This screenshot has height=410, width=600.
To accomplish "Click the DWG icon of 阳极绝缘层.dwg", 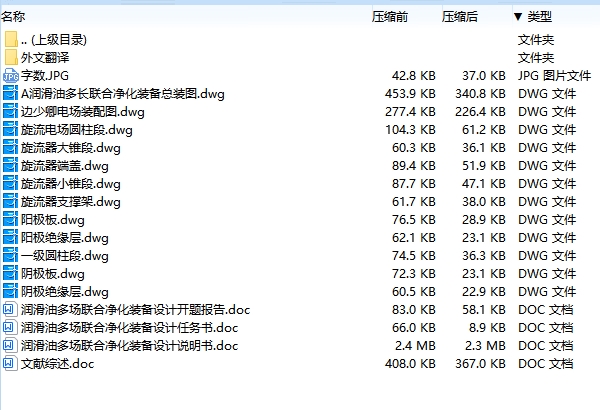I will tap(11, 238).
